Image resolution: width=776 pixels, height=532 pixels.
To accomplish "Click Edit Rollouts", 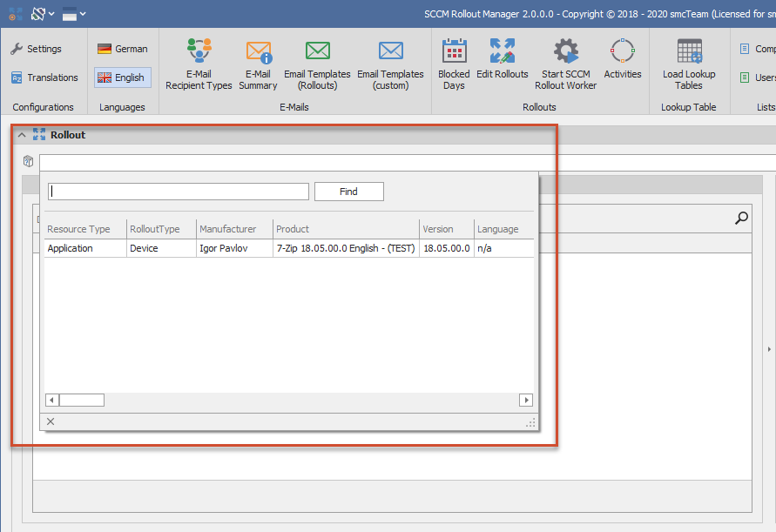I will pyautogui.click(x=503, y=59).
